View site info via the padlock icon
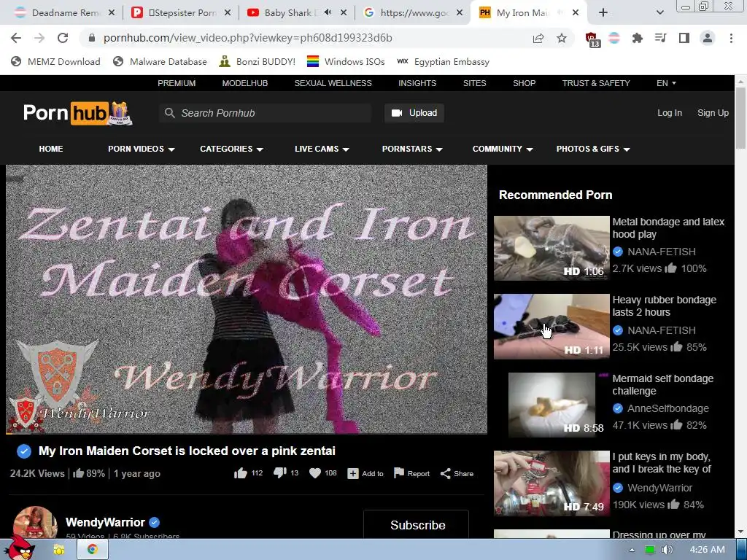The width and height of the screenshot is (747, 560). tap(92, 38)
